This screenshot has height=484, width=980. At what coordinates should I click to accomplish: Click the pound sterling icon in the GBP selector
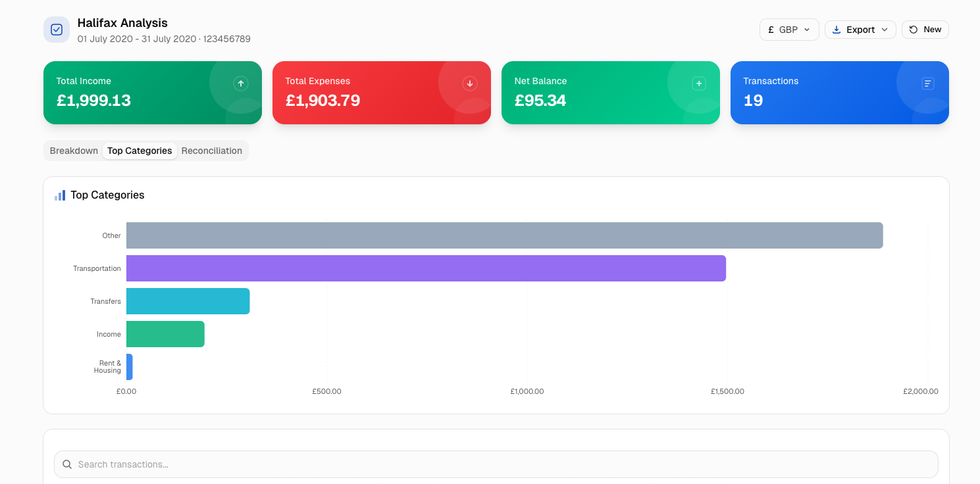click(771, 30)
